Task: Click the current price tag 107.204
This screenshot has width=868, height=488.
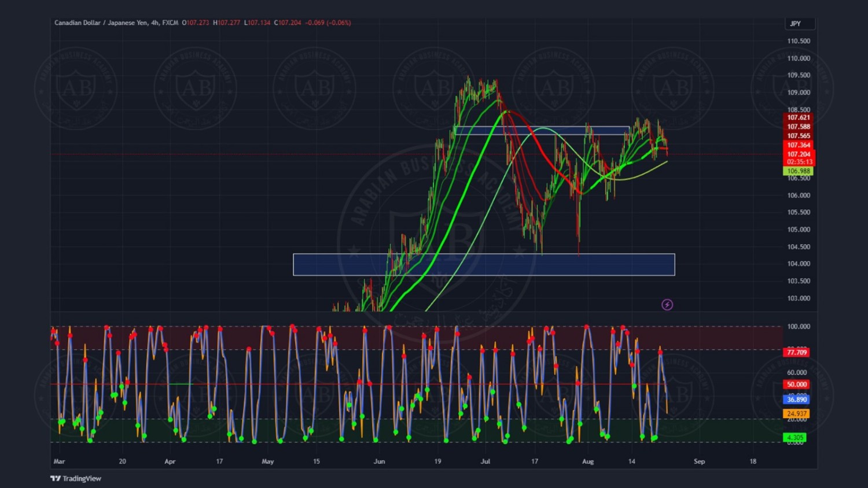Action: point(799,154)
